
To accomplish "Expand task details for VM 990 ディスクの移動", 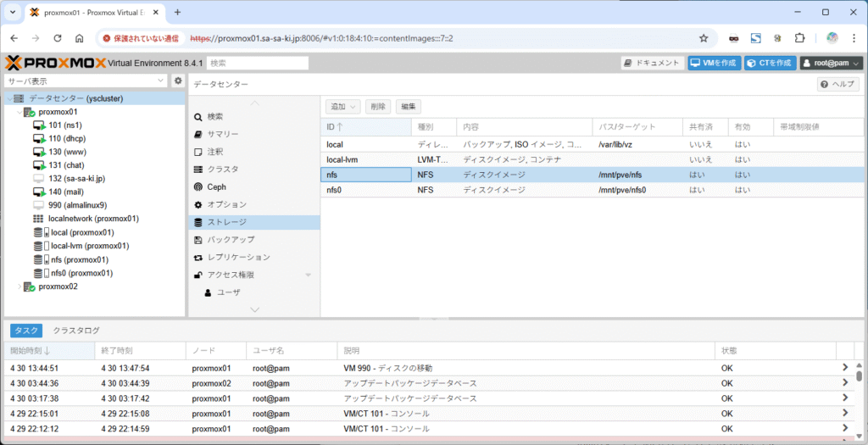I will click(845, 367).
